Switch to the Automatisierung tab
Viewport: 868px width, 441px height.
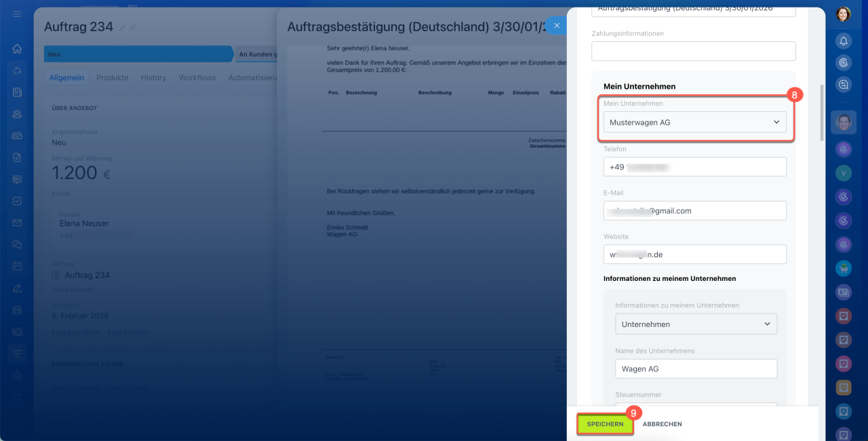254,77
